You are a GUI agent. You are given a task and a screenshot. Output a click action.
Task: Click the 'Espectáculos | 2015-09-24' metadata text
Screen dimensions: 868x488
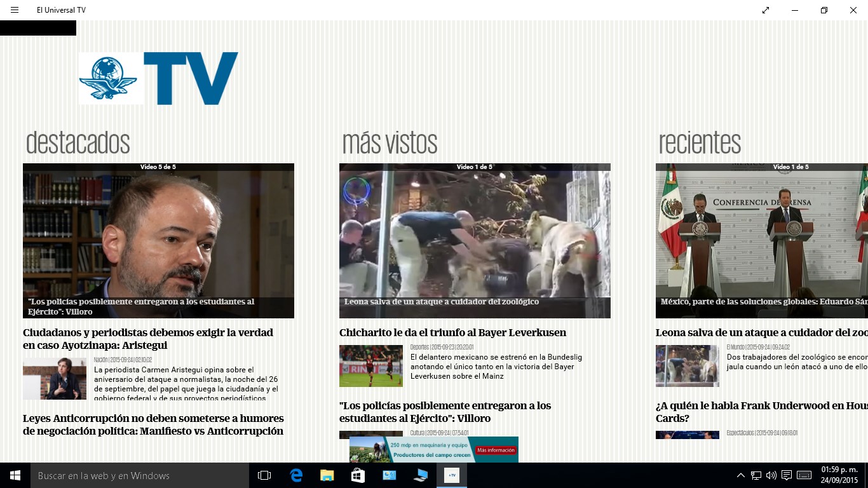[762, 433]
